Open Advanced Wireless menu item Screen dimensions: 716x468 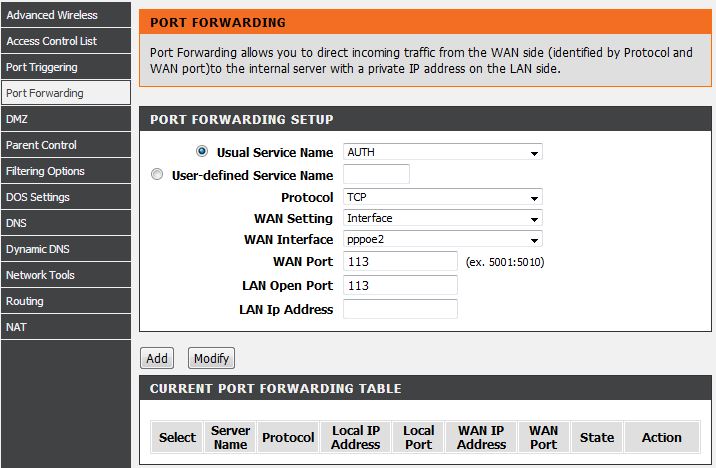pyautogui.click(x=65, y=15)
